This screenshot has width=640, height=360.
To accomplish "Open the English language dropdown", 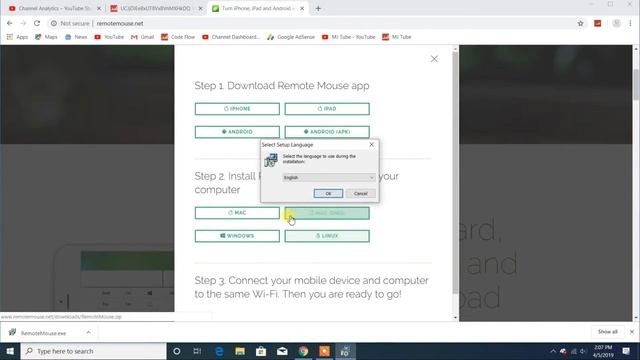I will (329, 178).
